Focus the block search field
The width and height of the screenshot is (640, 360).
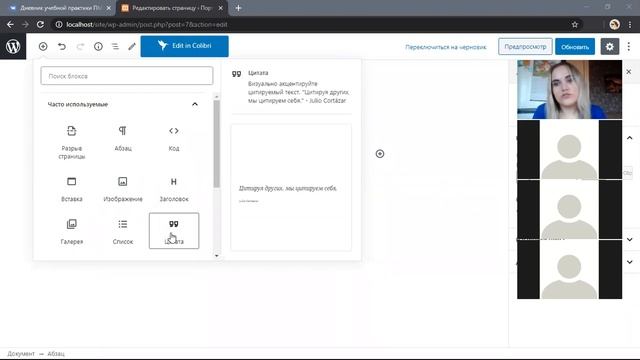(127, 76)
